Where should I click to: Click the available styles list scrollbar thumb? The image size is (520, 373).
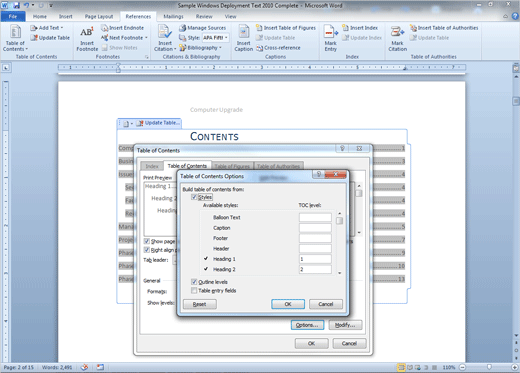click(x=339, y=221)
